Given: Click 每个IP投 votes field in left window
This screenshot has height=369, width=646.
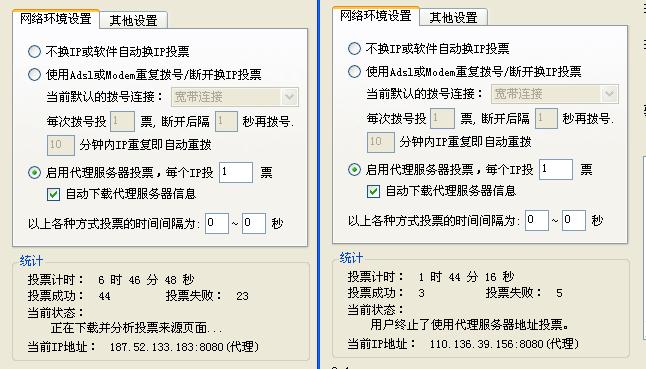Looking at the screenshot, I should [x=236, y=173].
